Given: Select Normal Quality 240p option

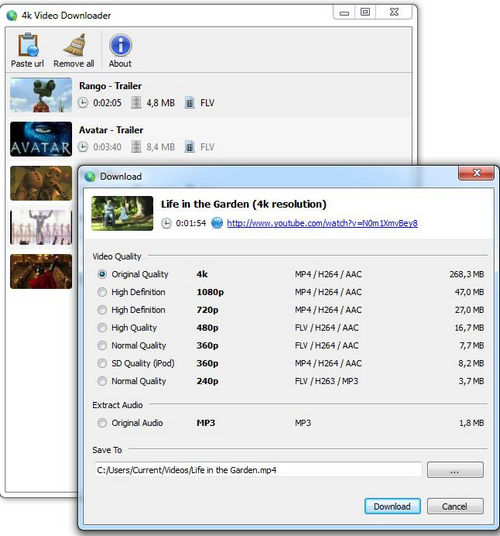Looking at the screenshot, I should coord(102,381).
